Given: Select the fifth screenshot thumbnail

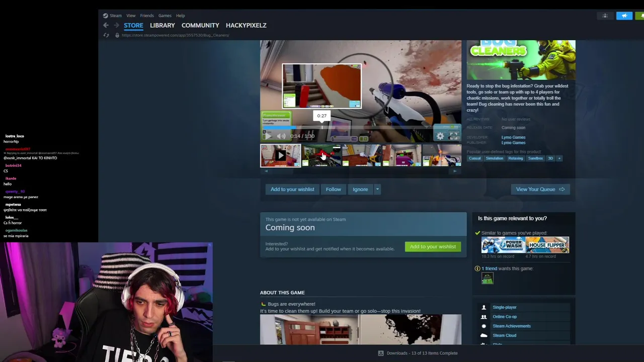Looking at the screenshot, I should pos(442,156).
